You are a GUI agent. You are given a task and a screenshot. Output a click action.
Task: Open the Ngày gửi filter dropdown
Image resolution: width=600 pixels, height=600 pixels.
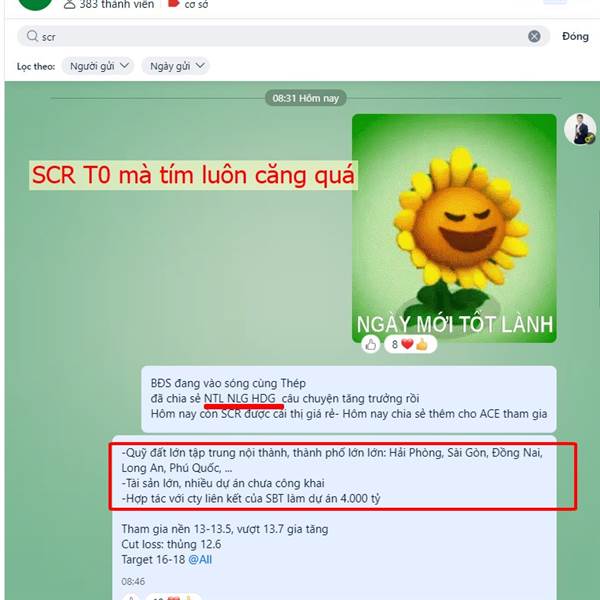[x=176, y=66]
